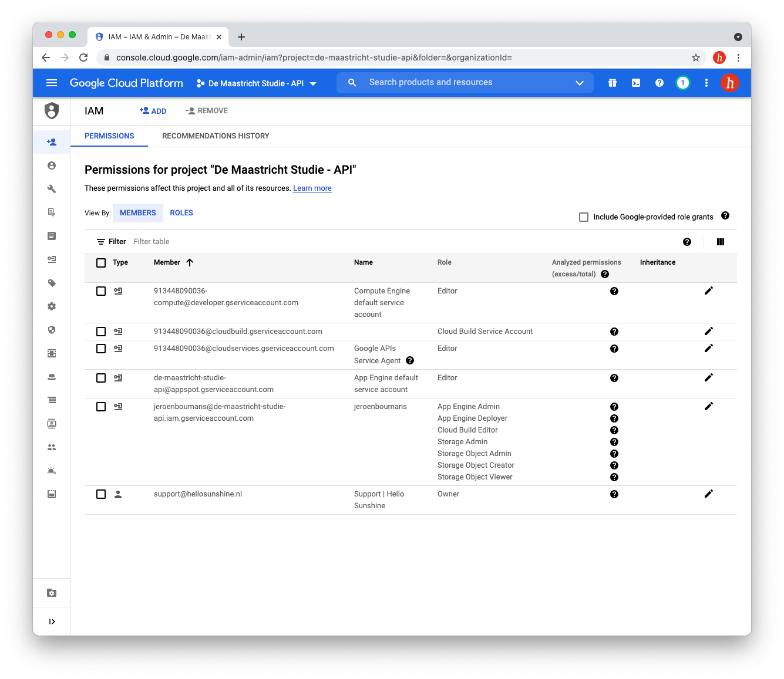Viewport: 784px width, 679px height.
Task: Follow the Learn more link
Action: pyautogui.click(x=312, y=188)
